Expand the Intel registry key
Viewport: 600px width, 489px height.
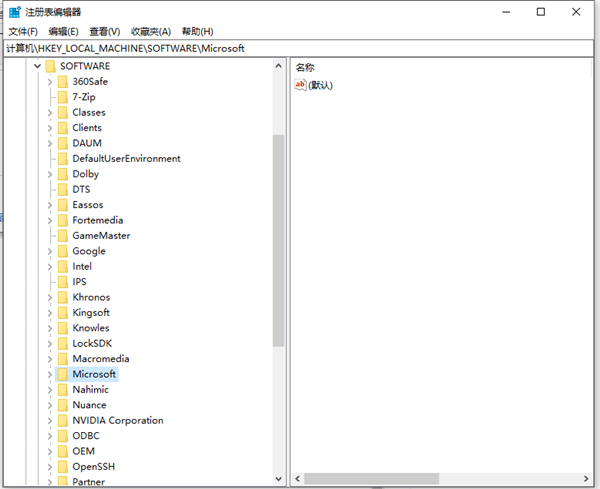[x=49, y=267]
